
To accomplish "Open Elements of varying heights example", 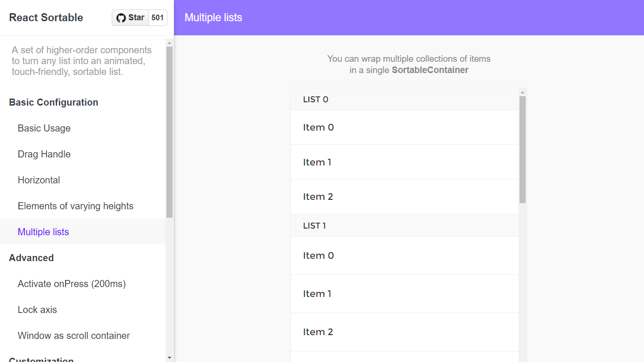I will point(75,206).
